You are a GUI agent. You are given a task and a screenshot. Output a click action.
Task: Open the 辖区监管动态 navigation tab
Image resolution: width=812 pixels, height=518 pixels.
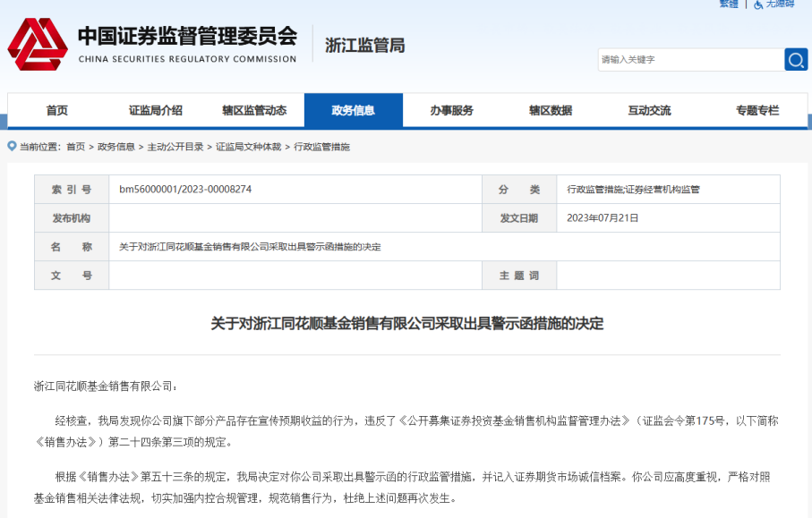click(254, 110)
